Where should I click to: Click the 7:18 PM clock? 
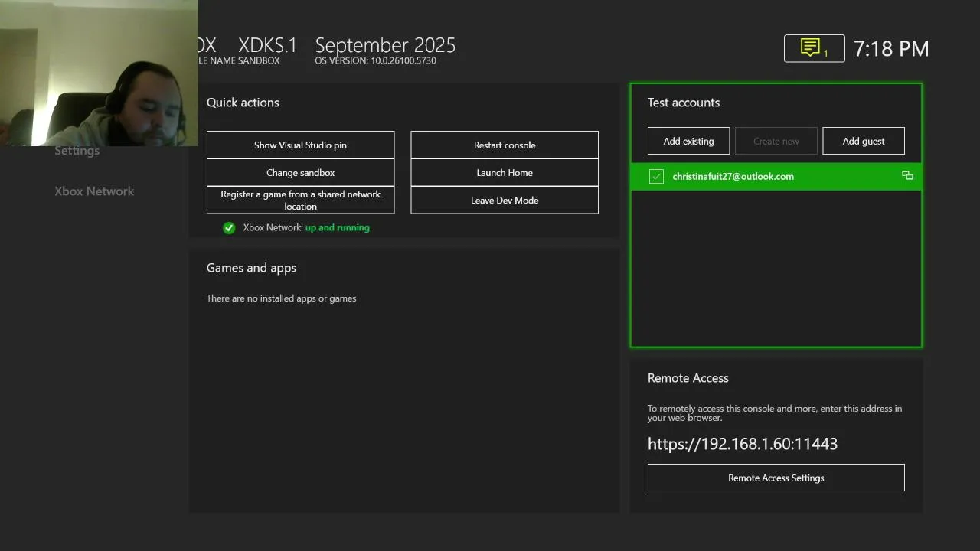(x=890, y=49)
